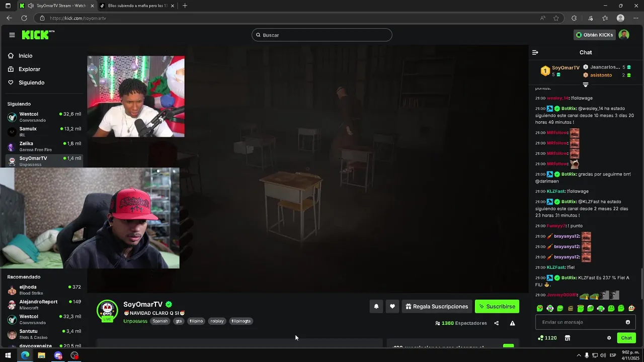
Task: Click Obtén KICKs button
Action: point(594,35)
